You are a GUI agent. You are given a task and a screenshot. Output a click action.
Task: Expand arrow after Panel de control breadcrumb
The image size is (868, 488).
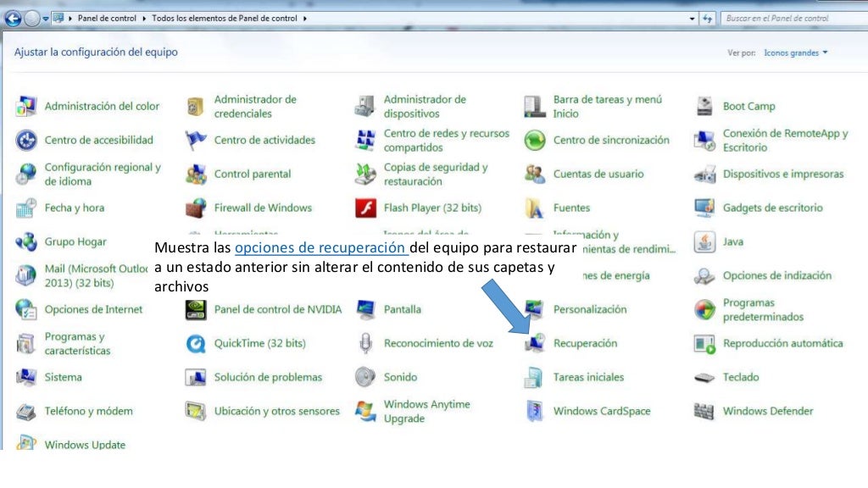coord(144,19)
